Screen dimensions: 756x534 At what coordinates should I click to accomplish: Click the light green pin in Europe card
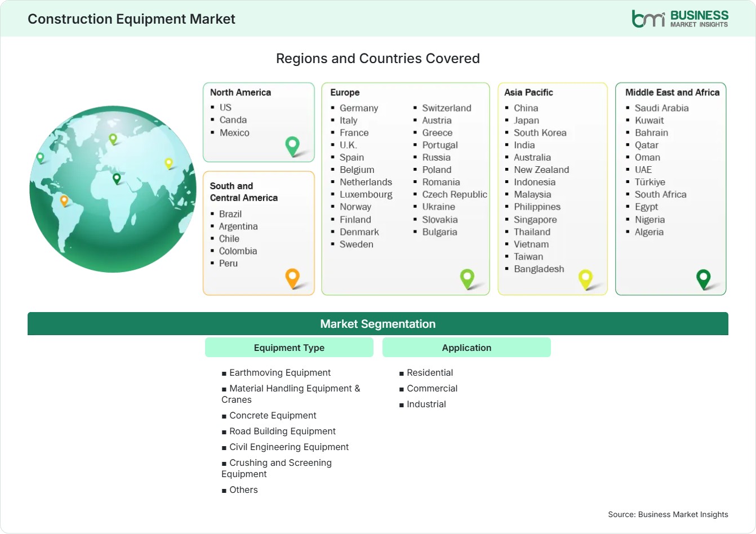(467, 278)
